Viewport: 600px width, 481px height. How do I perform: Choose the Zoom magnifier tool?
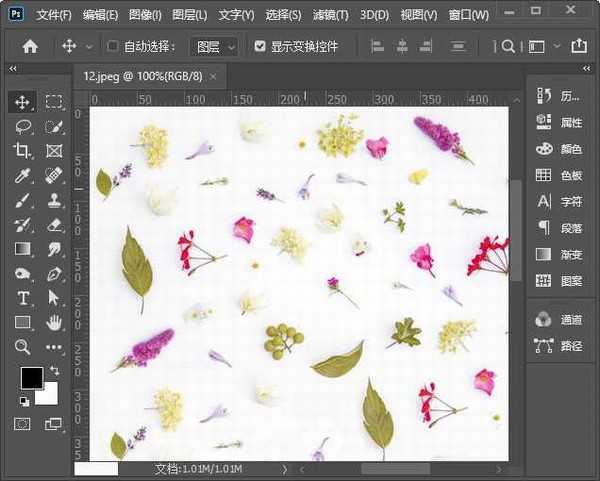(x=22, y=347)
